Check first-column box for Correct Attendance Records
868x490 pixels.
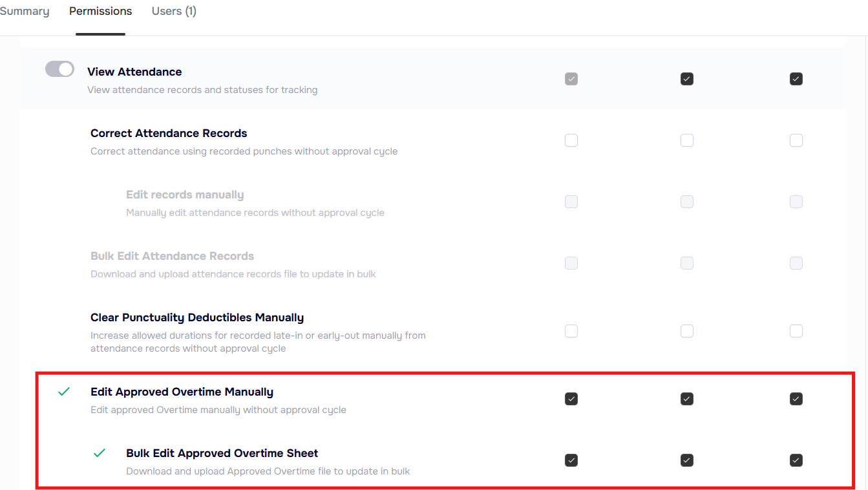pos(571,140)
